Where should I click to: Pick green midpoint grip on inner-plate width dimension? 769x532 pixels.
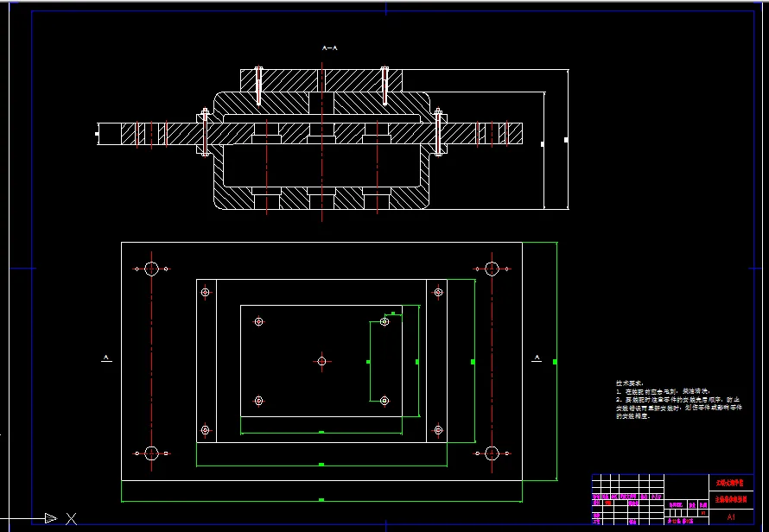tap(321, 432)
